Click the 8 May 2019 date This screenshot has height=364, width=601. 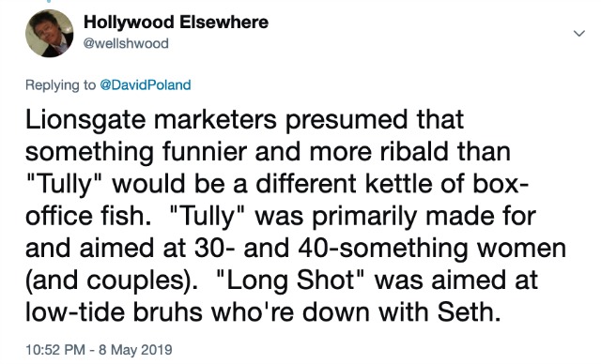[x=135, y=349]
